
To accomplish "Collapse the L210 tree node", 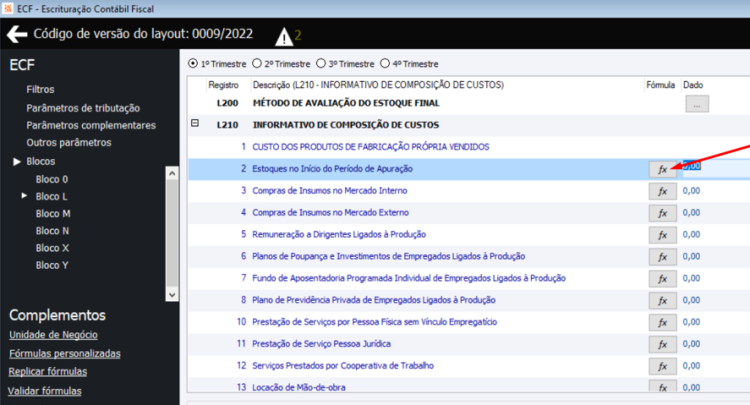I will 195,123.
